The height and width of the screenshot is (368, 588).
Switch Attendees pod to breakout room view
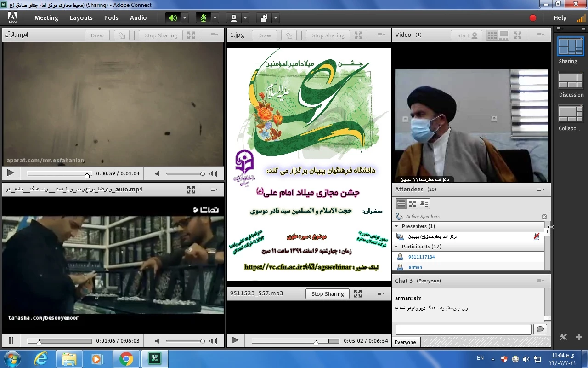click(413, 204)
